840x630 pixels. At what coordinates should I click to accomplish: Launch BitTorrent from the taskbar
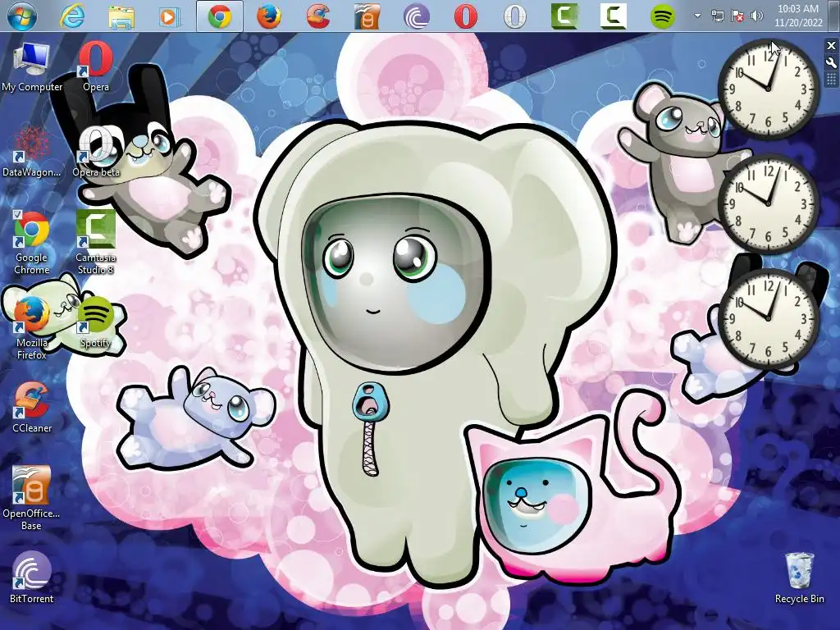(416, 16)
